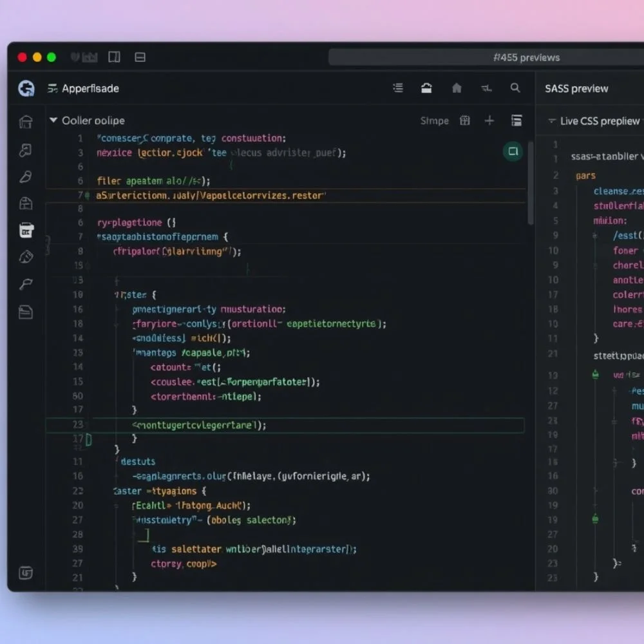Click the fold marker beside preview line 9
The image size is (644, 644).
595,236
